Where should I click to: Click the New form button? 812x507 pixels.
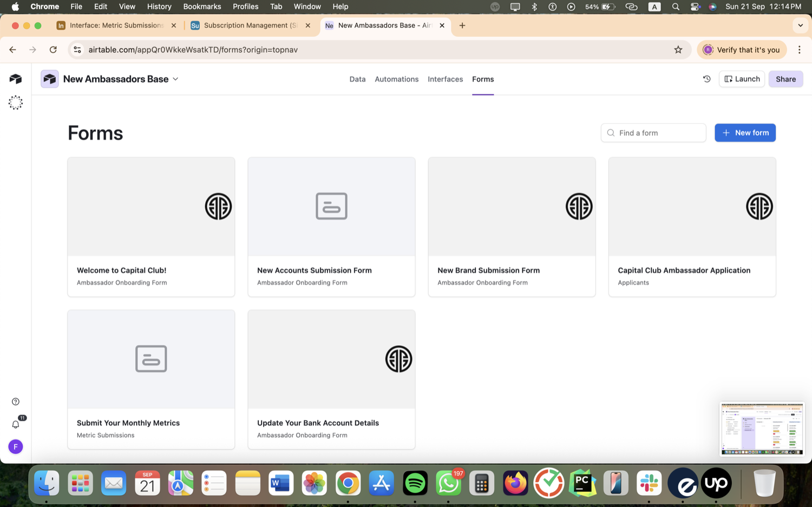[x=745, y=133]
